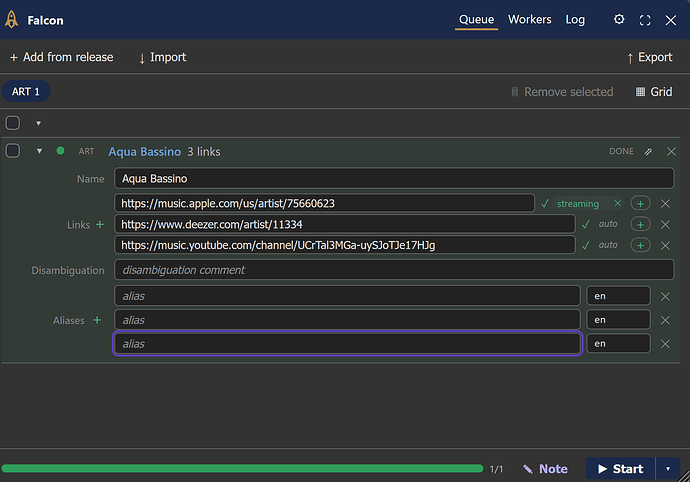Add link type to YouTube Music URL

tap(640, 245)
